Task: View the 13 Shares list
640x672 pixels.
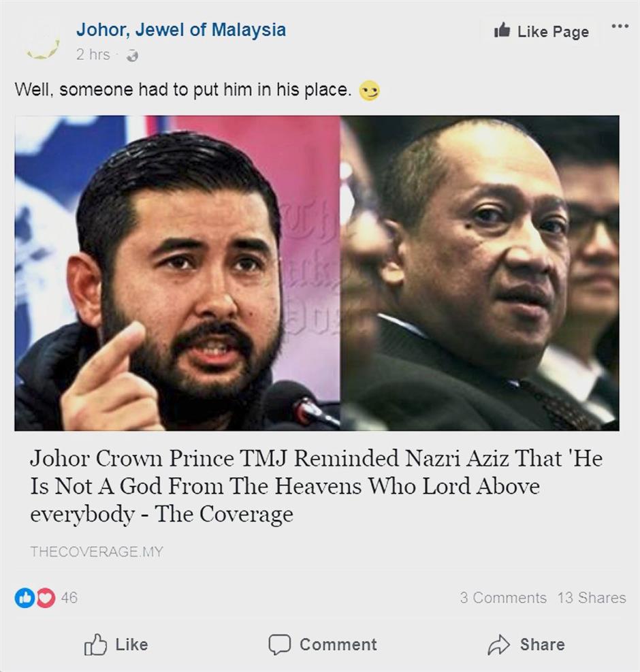Action: pos(592,597)
